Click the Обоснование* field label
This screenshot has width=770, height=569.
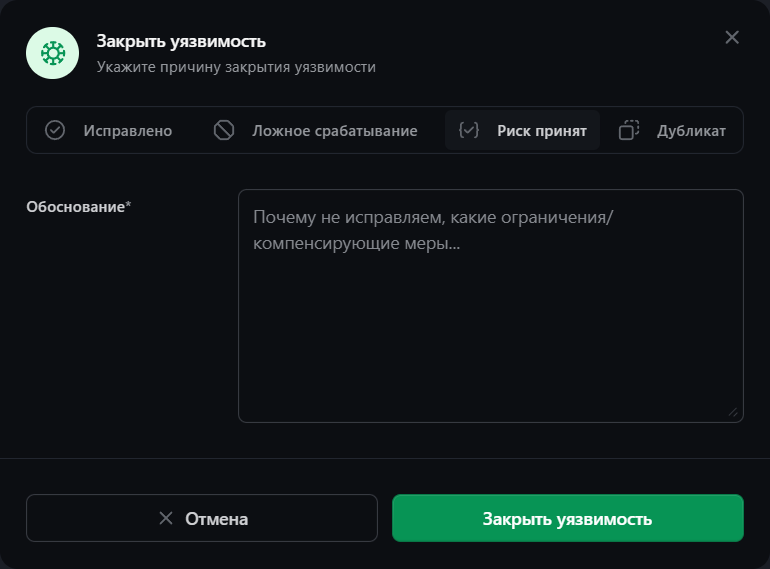[79, 207]
